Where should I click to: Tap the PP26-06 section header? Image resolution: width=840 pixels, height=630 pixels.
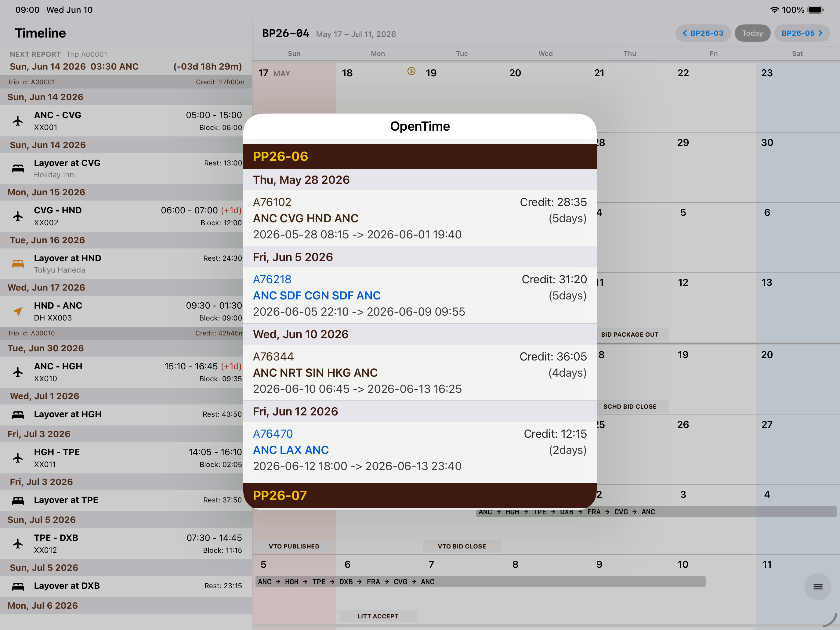(x=420, y=157)
